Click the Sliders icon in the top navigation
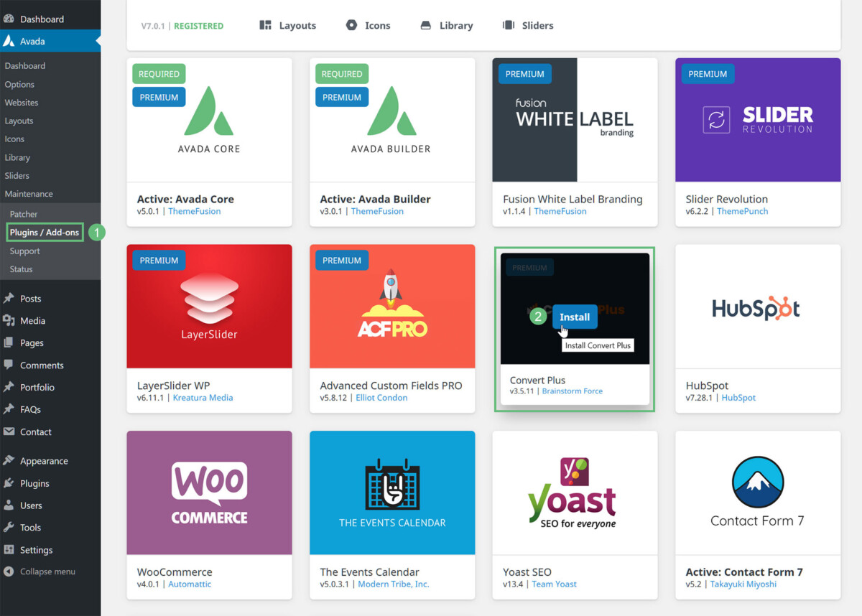This screenshot has height=616, width=862. 509,25
